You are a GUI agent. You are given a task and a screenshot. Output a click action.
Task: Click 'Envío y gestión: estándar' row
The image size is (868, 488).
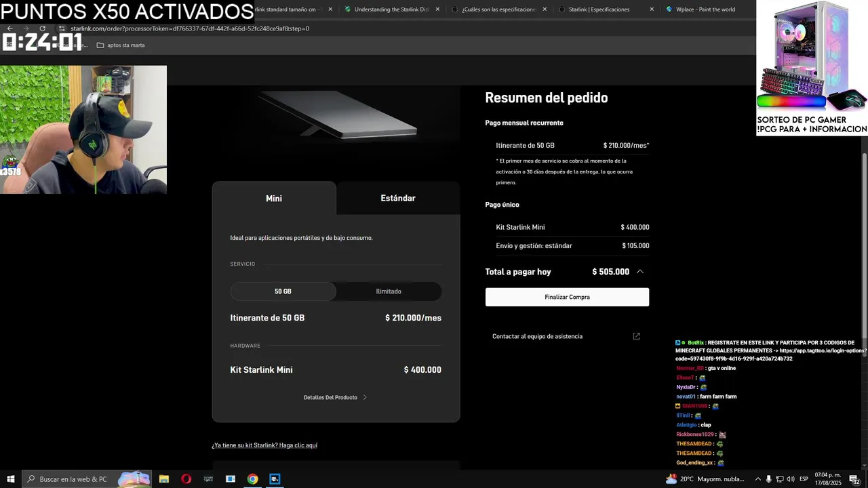click(x=572, y=246)
